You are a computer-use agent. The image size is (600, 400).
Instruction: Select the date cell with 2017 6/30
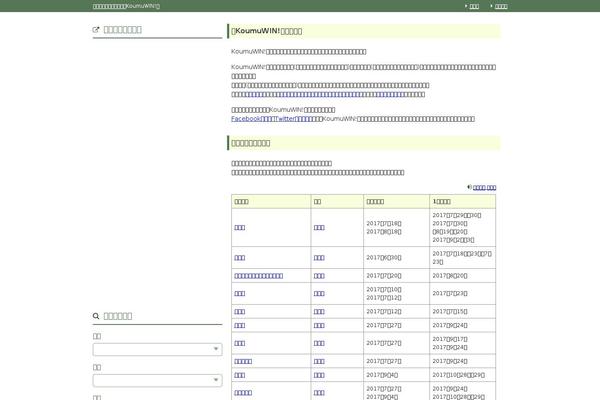(x=396, y=258)
